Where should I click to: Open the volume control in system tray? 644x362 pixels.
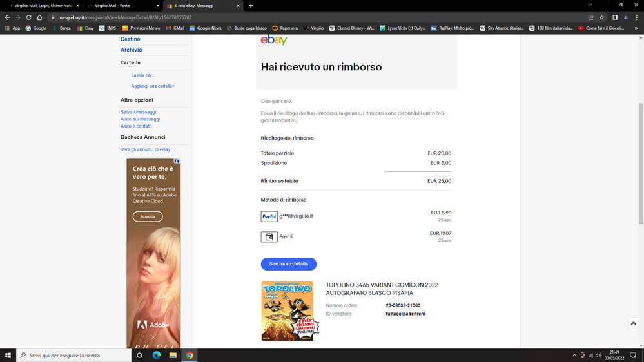tap(598, 356)
